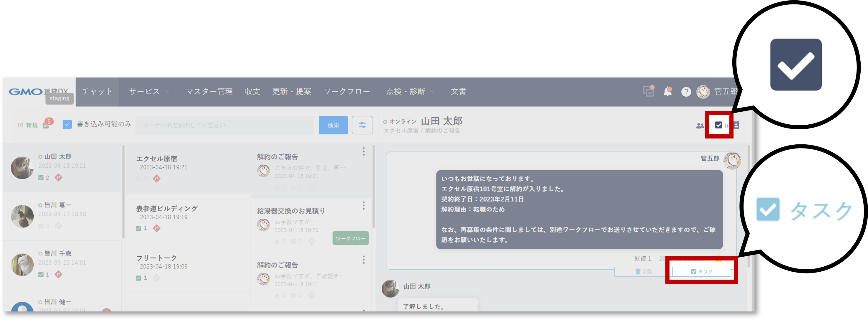Star the 管五郎 message
This screenshot has width=868, height=320.
click(x=718, y=258)
